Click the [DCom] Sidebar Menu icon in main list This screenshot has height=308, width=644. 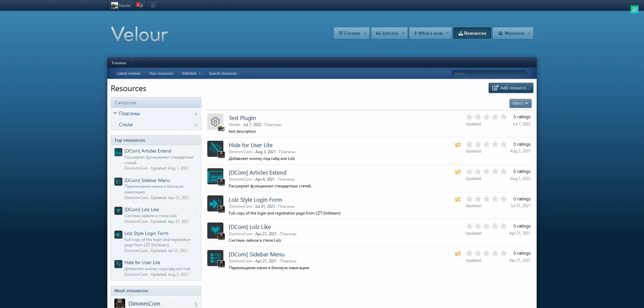point(215,258)
